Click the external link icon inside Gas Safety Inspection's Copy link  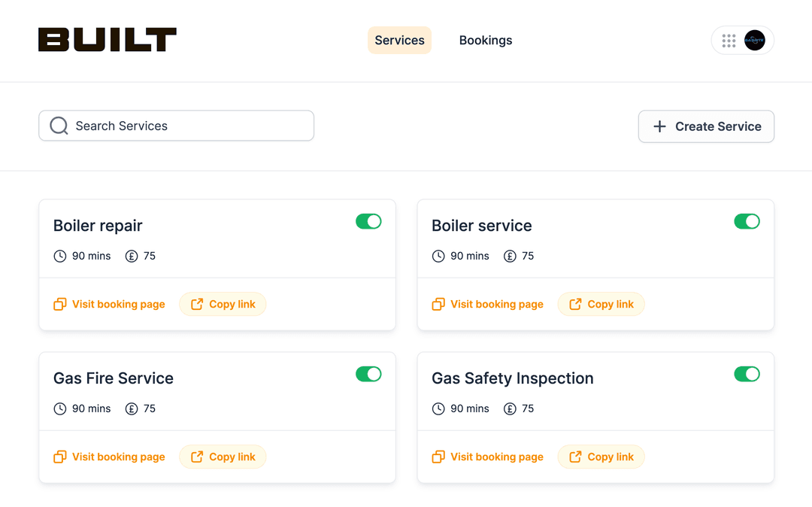(576, 457)
